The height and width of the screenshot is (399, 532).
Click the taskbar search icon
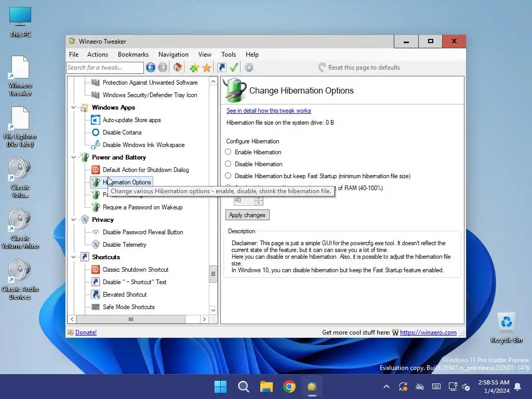243,387
